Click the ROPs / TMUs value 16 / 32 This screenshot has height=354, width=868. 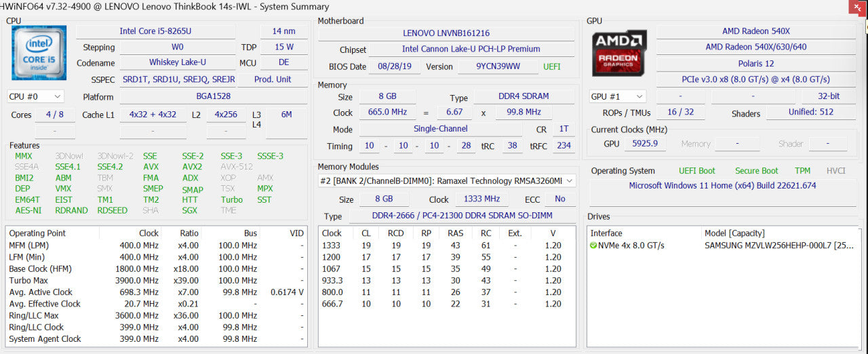pos(680,113)
